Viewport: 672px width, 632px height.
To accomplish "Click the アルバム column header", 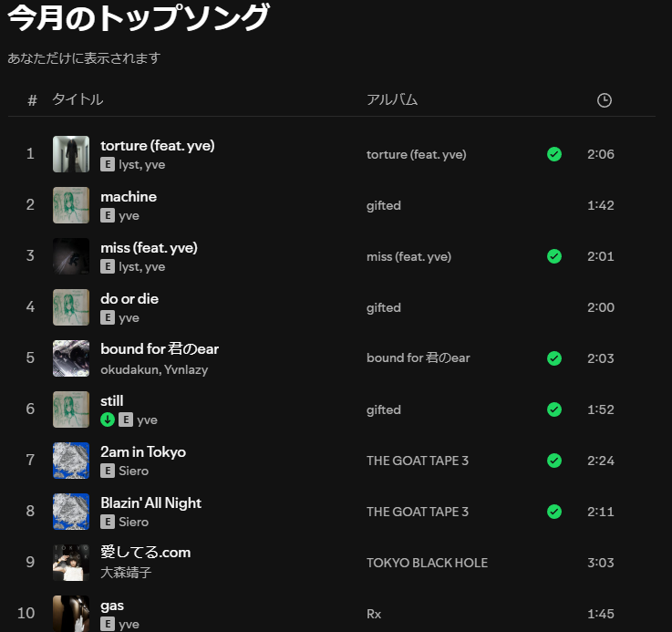I will point(392,99).
